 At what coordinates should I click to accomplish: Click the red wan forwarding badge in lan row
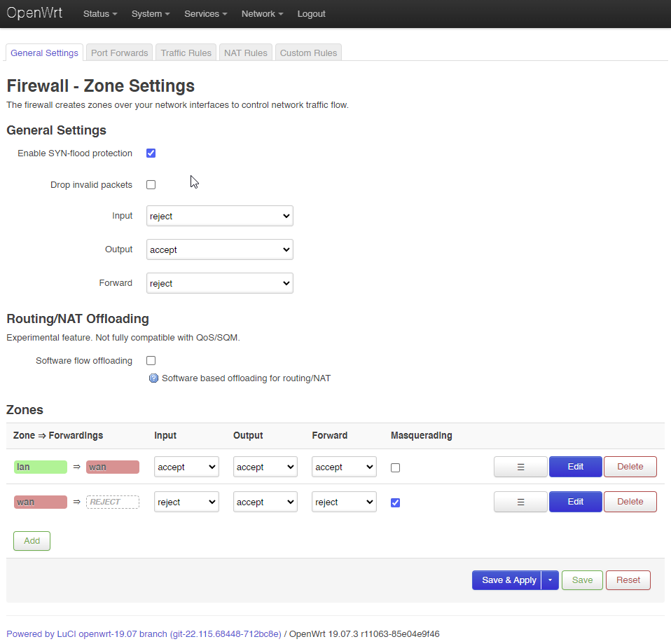113,467
